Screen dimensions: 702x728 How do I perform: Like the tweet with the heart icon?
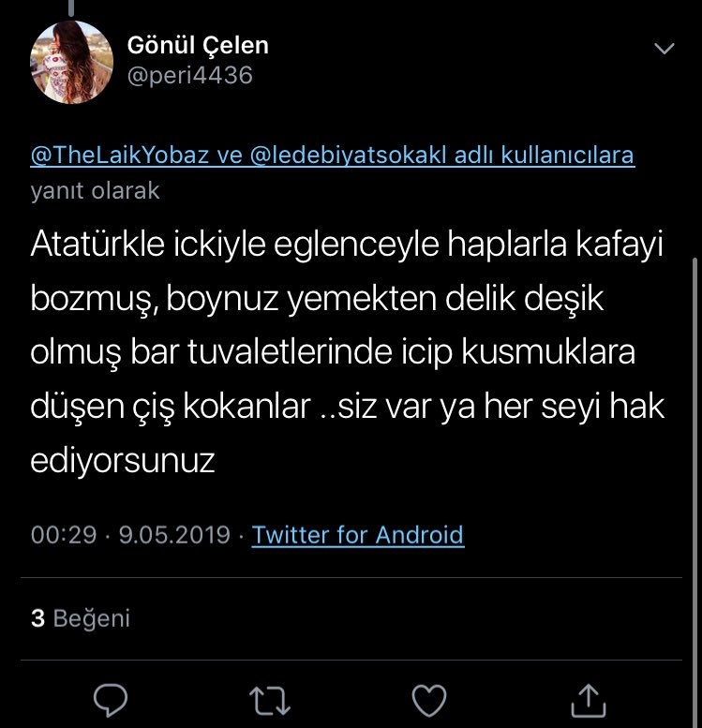[430, 699]
